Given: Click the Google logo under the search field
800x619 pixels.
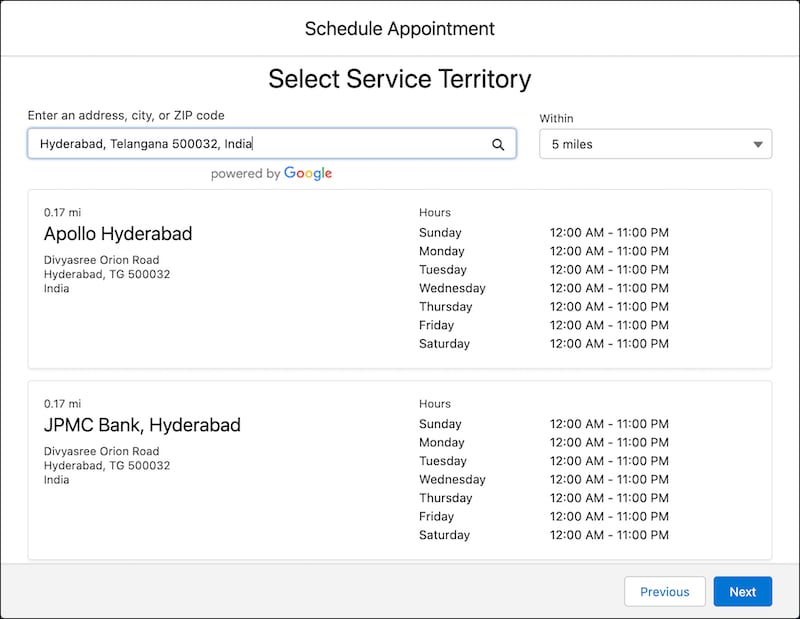Looking at the screenshot, I should tap(308, 174).
